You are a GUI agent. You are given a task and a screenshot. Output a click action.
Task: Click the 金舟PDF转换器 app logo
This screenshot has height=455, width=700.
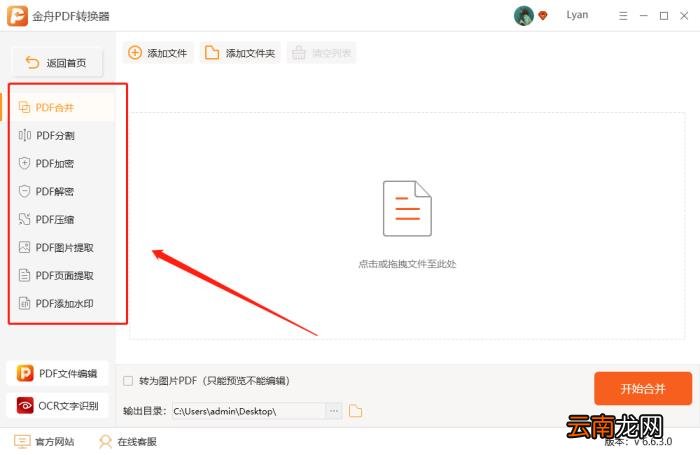(17, 16)
